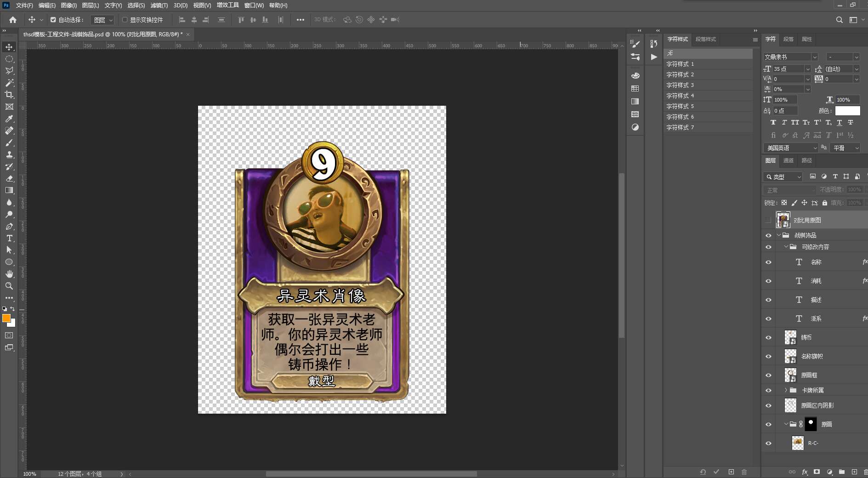868x478 pixels.
Task: Select the History Brush tool
Action: click(x=9, y=166)
